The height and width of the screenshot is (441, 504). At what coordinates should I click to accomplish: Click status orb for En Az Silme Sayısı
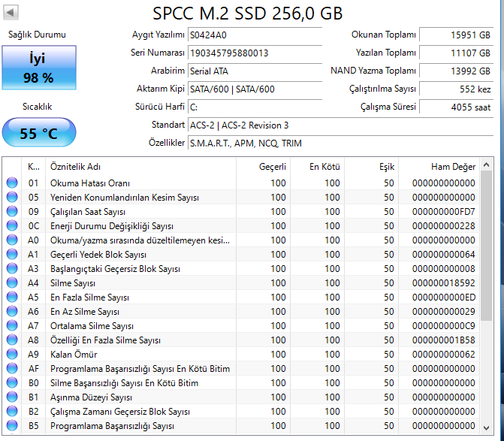pos(12,311)
